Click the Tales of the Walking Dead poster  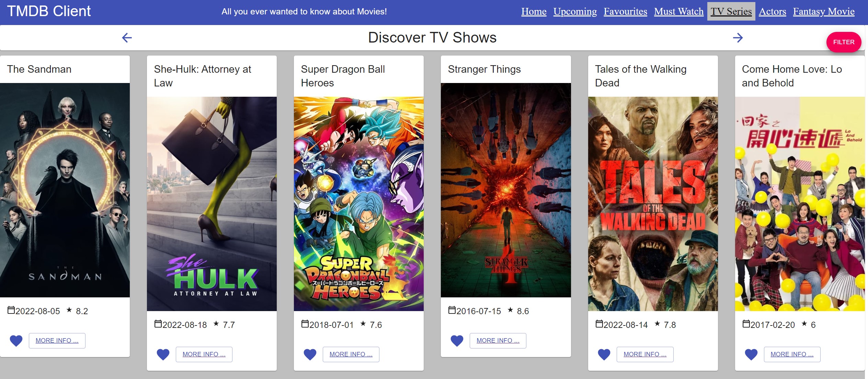coord(652,204)
